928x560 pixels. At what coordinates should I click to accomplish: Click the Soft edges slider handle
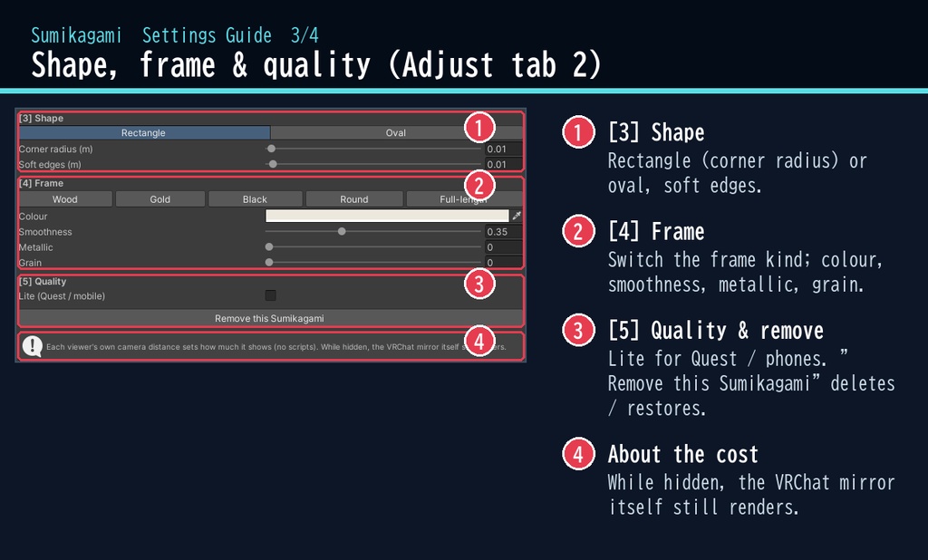click(273, 164)
